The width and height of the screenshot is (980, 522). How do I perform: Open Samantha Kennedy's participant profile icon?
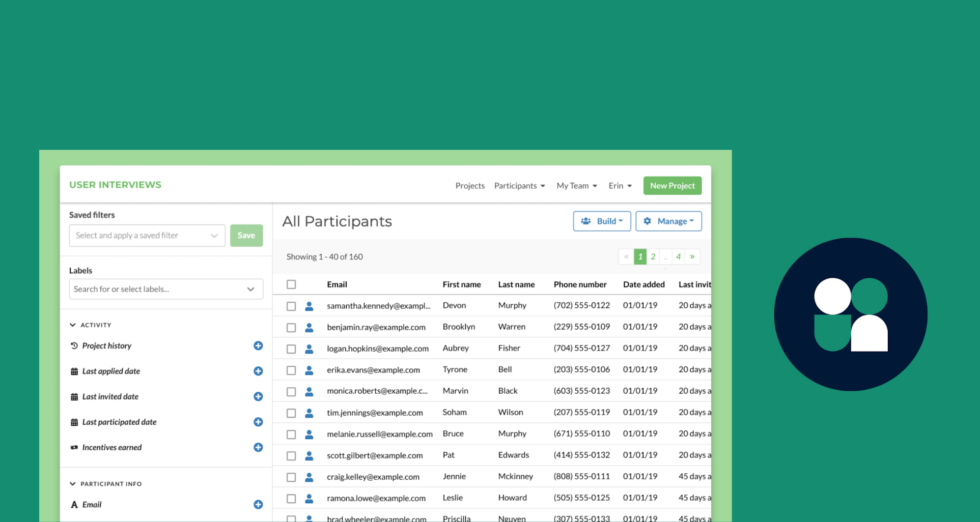(310, 306)
